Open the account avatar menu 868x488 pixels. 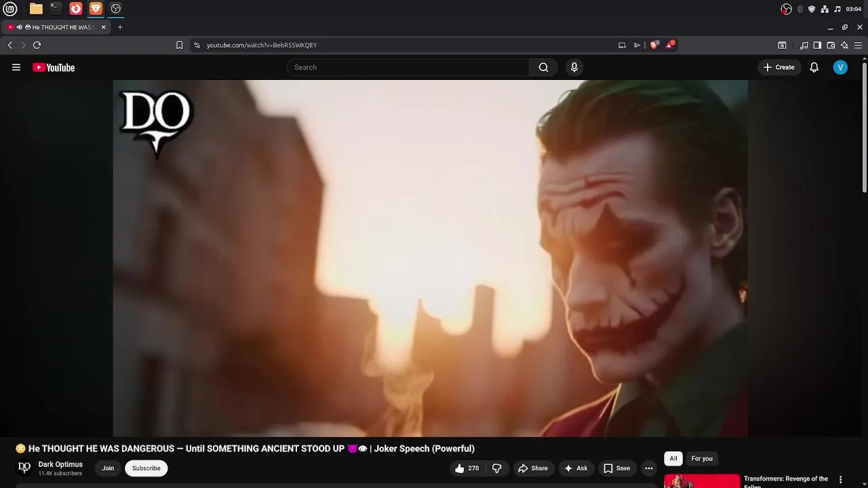(840, 67)
